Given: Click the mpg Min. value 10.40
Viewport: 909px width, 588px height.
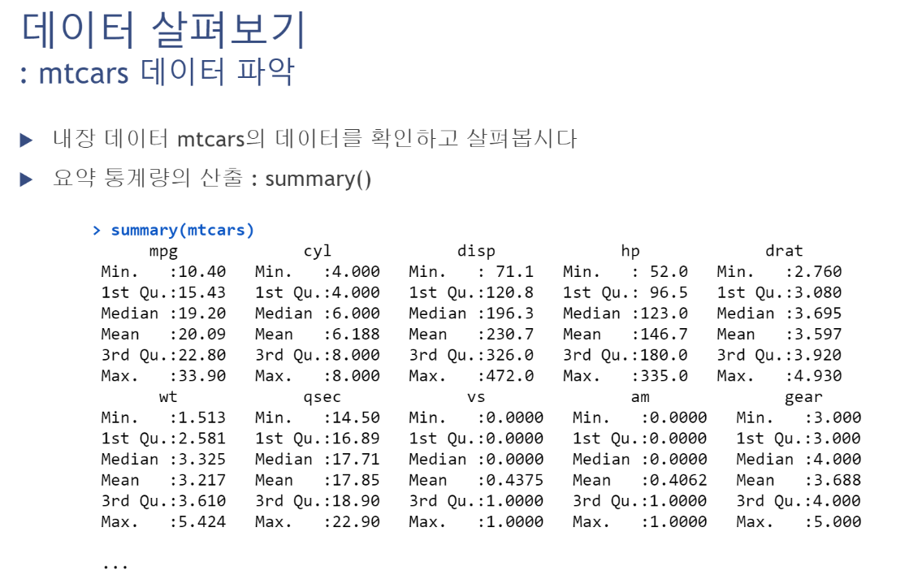Looking at the screenshot, I should point(201,272).
